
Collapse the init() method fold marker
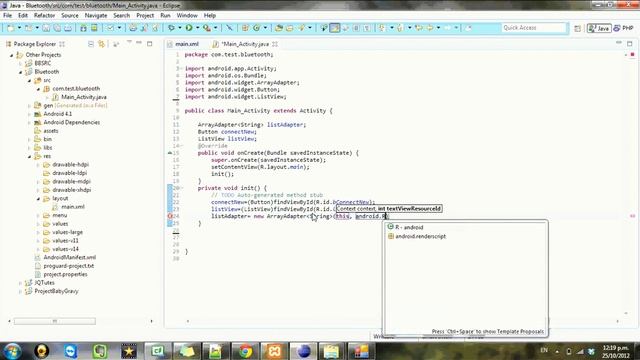[x=181, y=188]
